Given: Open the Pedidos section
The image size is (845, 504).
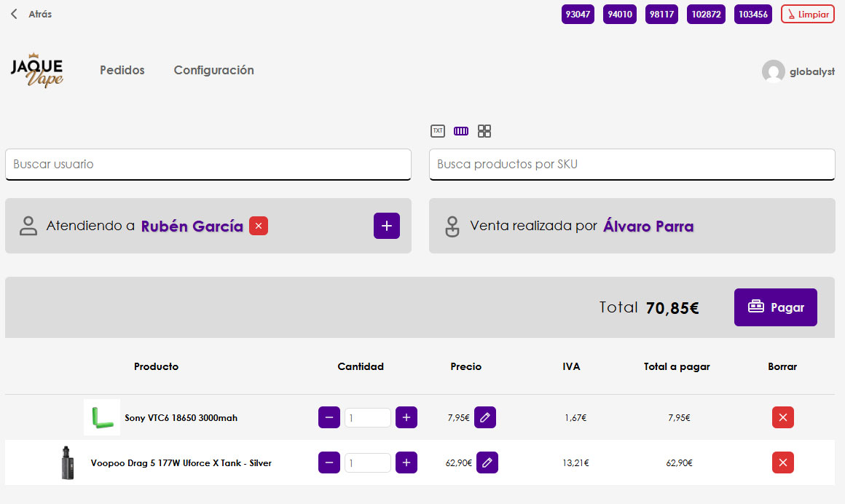Looking at the screenshot, I should tap(122, 70).
